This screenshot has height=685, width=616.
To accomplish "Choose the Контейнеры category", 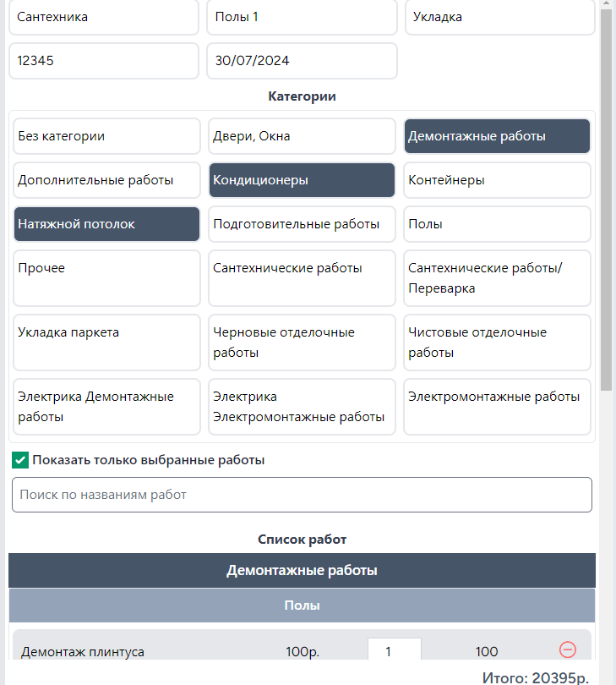I will pos(497,180).
